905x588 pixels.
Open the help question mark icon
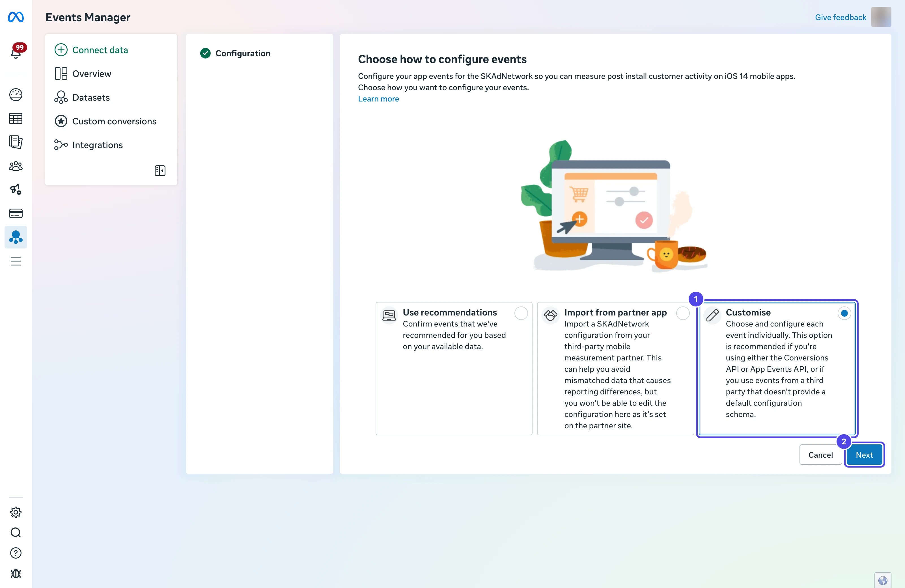click(16, 553)
